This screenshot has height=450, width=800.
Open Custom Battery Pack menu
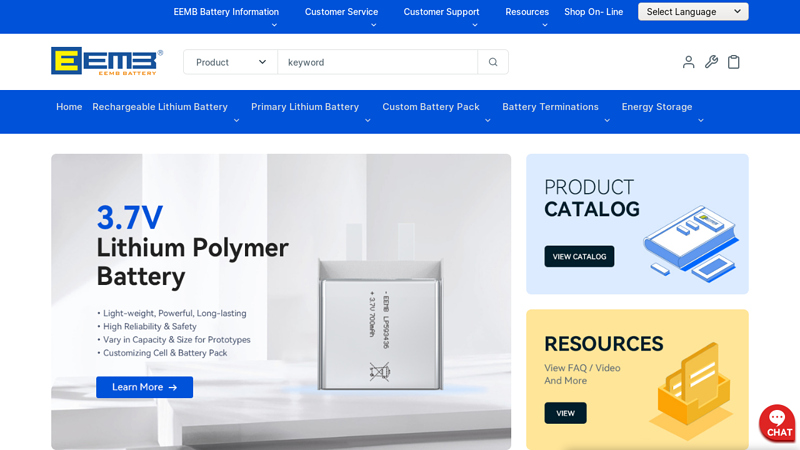point(431,107)
